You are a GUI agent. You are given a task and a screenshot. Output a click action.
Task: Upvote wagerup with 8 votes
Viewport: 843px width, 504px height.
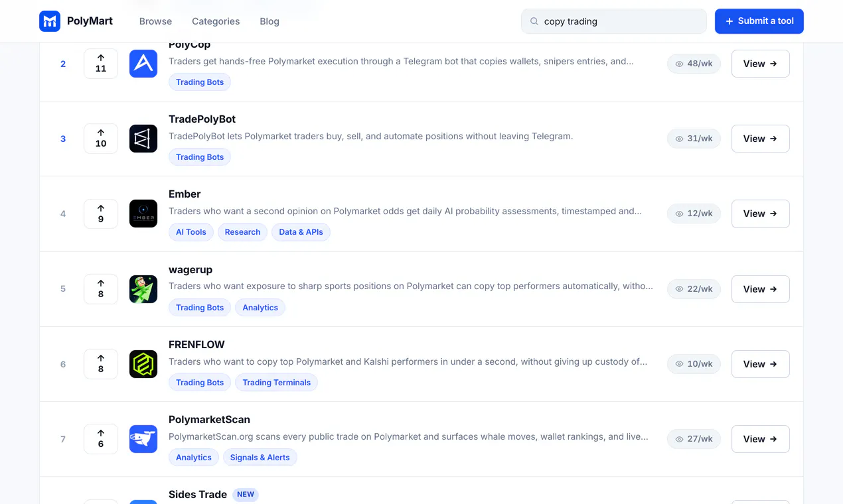(x=101, y=289)
